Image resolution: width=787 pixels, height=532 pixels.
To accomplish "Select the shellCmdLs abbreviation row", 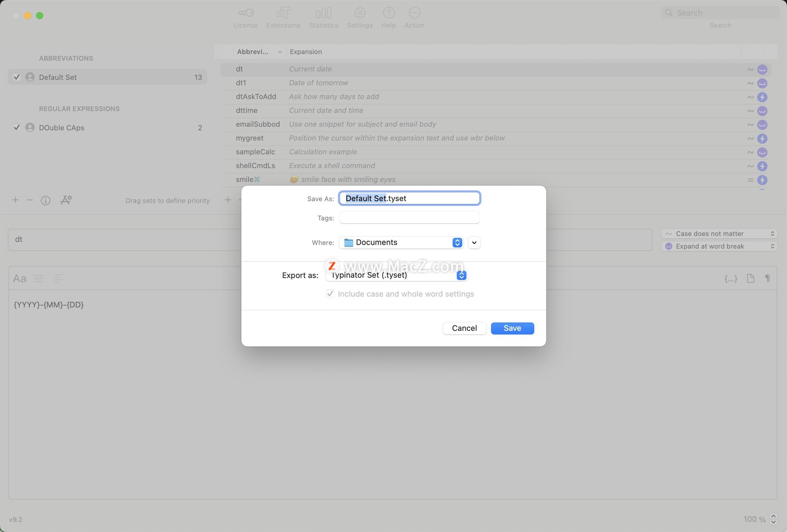I will tap(496, 166).
